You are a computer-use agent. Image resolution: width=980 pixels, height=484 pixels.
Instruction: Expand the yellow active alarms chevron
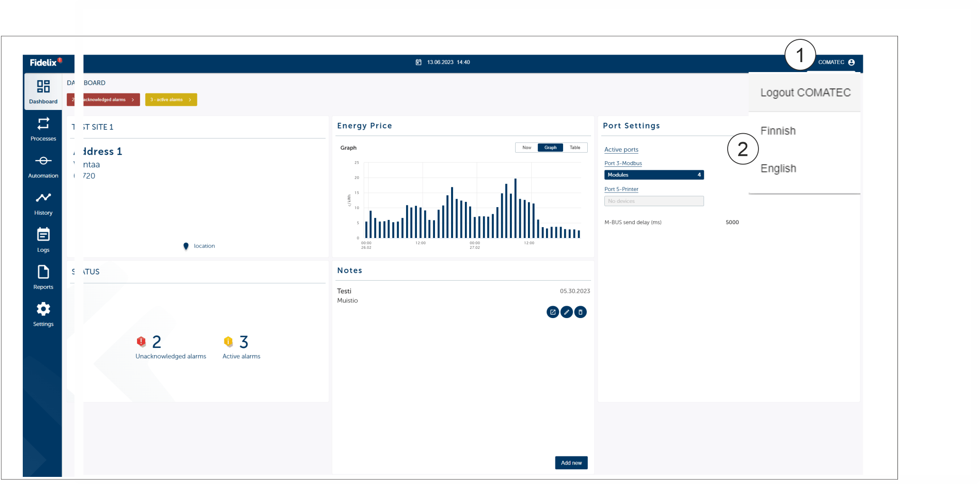190,100
